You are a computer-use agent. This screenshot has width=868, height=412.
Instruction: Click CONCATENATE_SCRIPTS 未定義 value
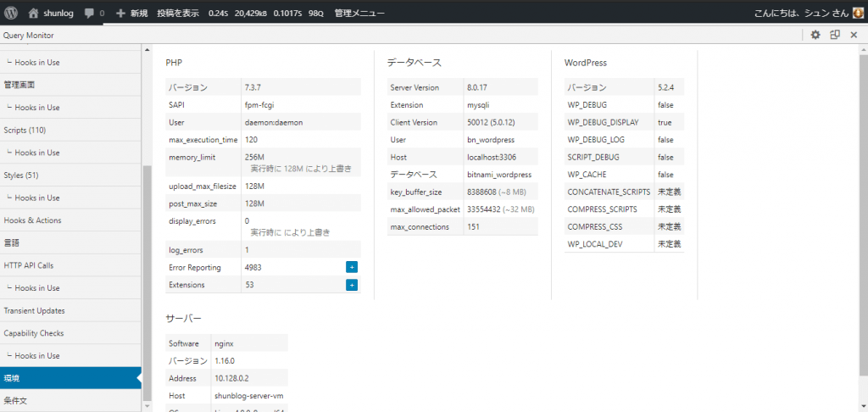(670, 192)
